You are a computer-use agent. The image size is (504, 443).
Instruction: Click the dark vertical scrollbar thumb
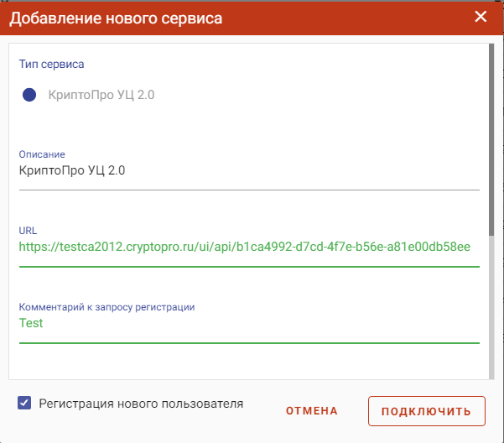(491, 139)
